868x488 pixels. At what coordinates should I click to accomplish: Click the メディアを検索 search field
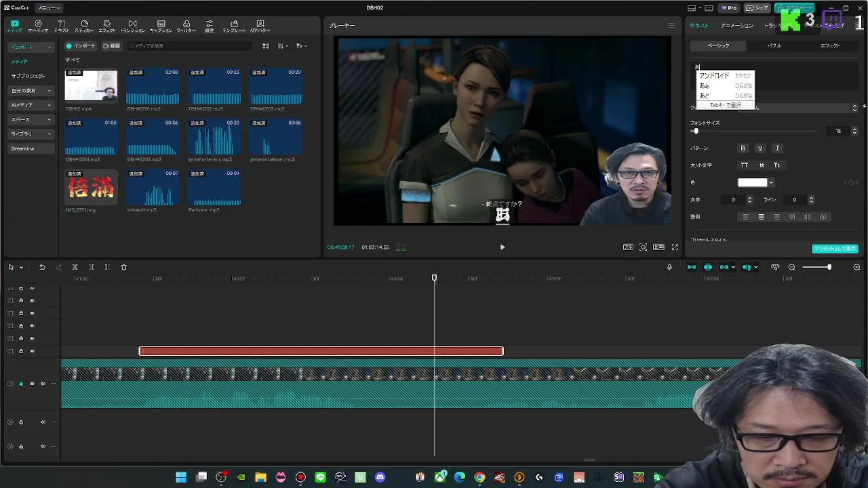tap(190, 46)
